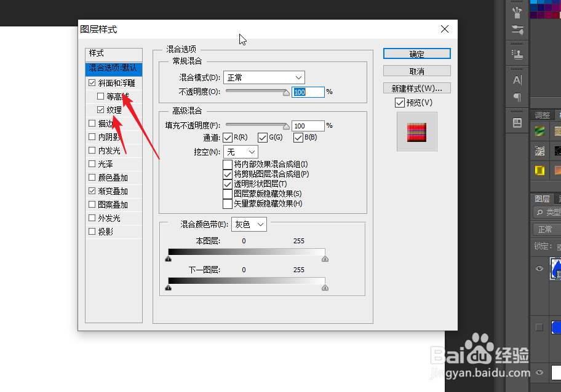Switch to the Layers (图层) tab
Image resolution: width=561 pixels, height=392 pixels.
point(542,198)
